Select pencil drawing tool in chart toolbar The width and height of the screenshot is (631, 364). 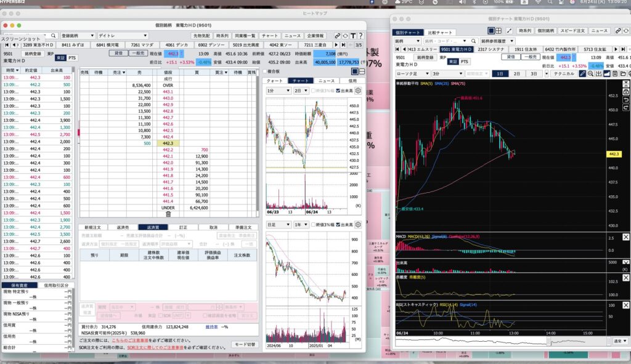coord(582,74)
